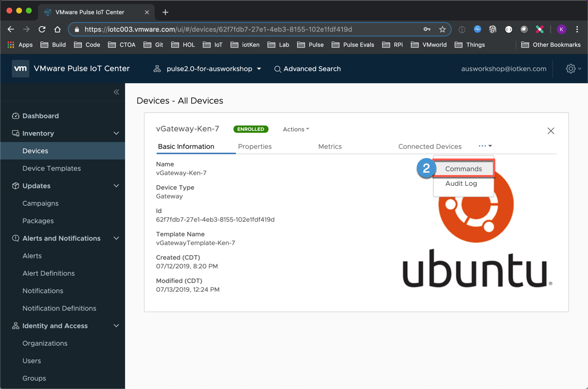Click the Ubuntu device image

point(477,229)
